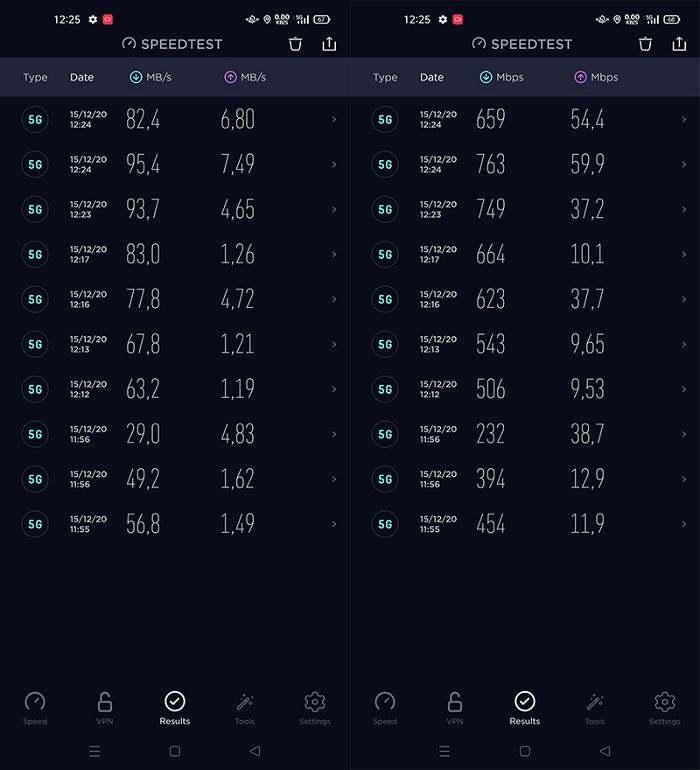
Task: Tap the status bar settings gear on the left screen
Action: [x=93, y=20]
